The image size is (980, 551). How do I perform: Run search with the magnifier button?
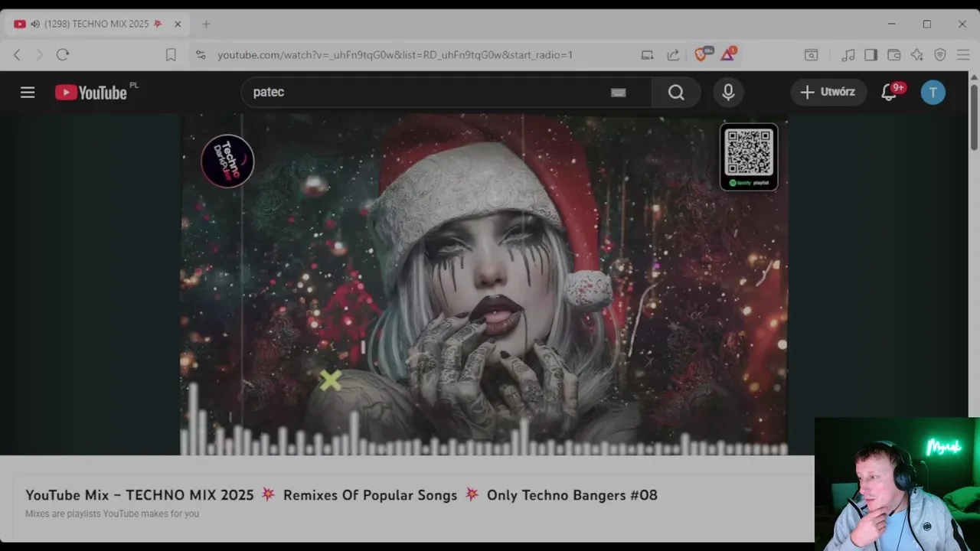coord(676,93)
